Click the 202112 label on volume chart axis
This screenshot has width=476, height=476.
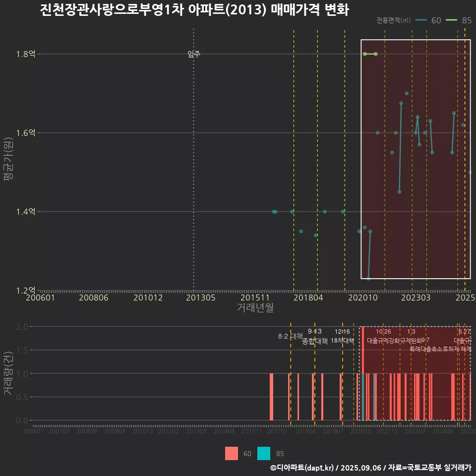[x=387, y=431]
